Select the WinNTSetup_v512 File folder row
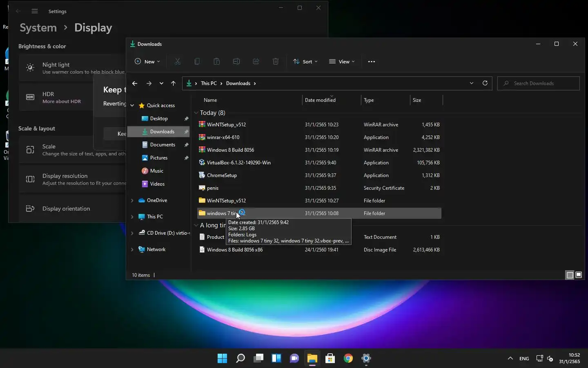The width and height of the screenshot is (588, 368). pyautogui.click(x=319, y=201)
